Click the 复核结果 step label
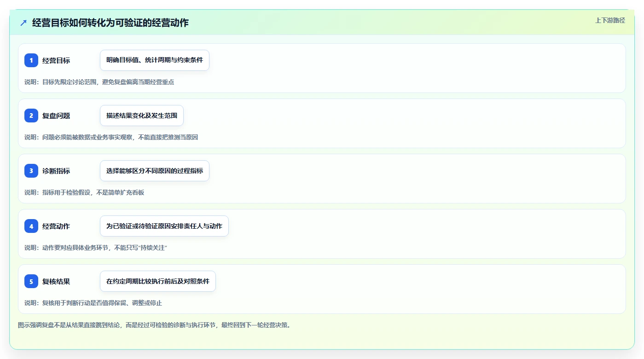 [56, 281]
